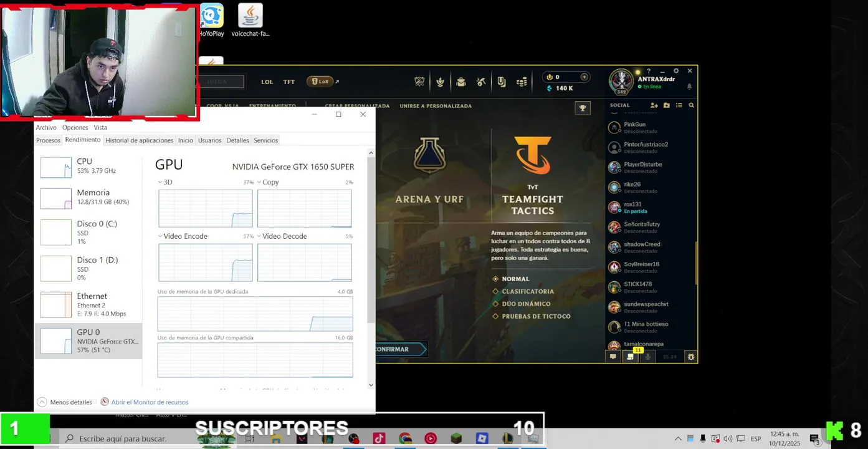Open the voicechat Java desktop icon
This screenshot has height=449, width=868.
point(250,20)
